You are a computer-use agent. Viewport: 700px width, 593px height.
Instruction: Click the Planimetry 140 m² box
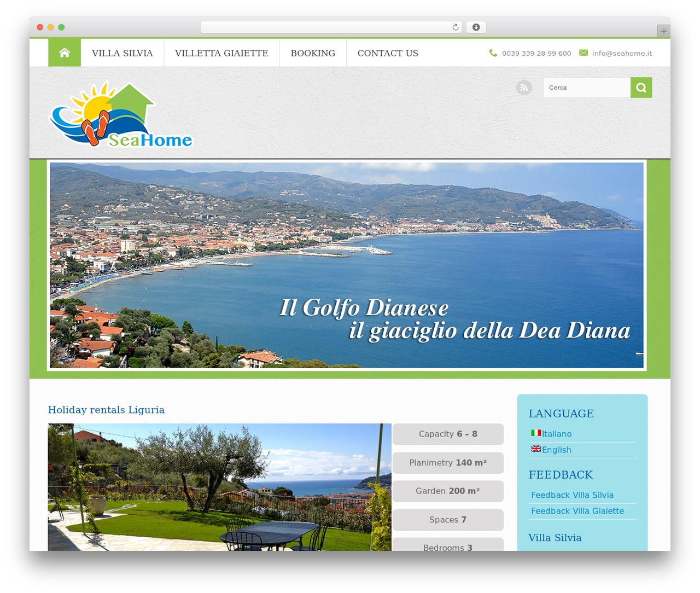448,463
